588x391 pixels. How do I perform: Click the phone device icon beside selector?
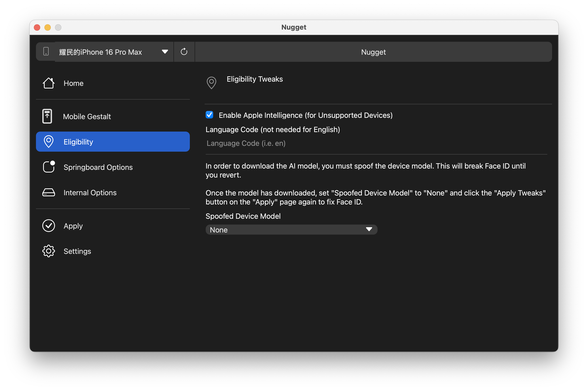pos(46,52)
